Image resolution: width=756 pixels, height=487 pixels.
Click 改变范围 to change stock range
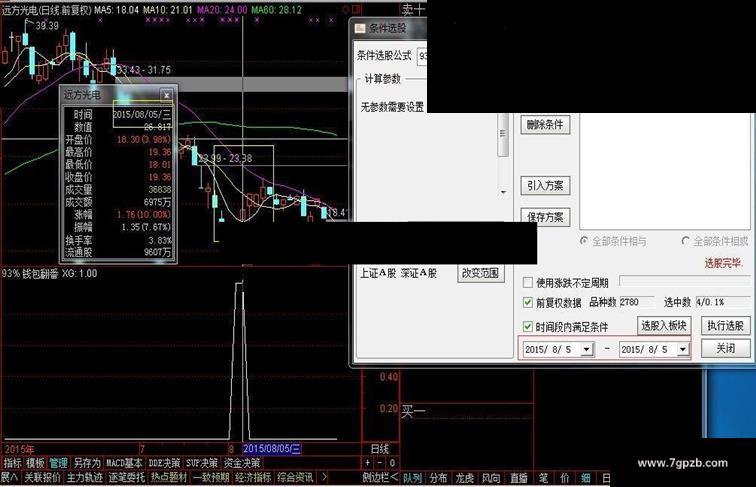480,273
